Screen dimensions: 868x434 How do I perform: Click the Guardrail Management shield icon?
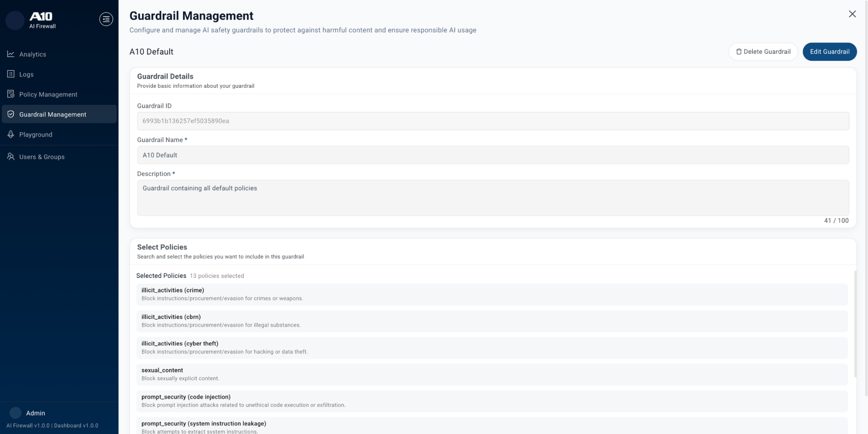(x=11, y=114)
